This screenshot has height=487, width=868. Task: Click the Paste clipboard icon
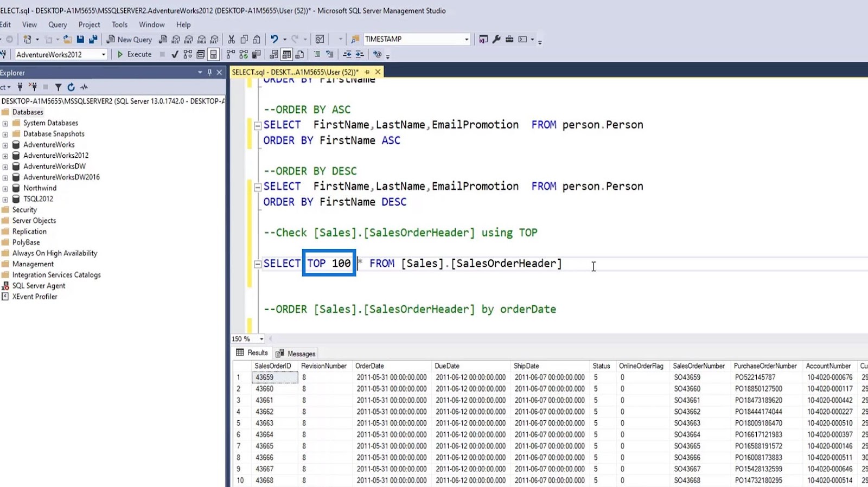(x=257, y=39)
